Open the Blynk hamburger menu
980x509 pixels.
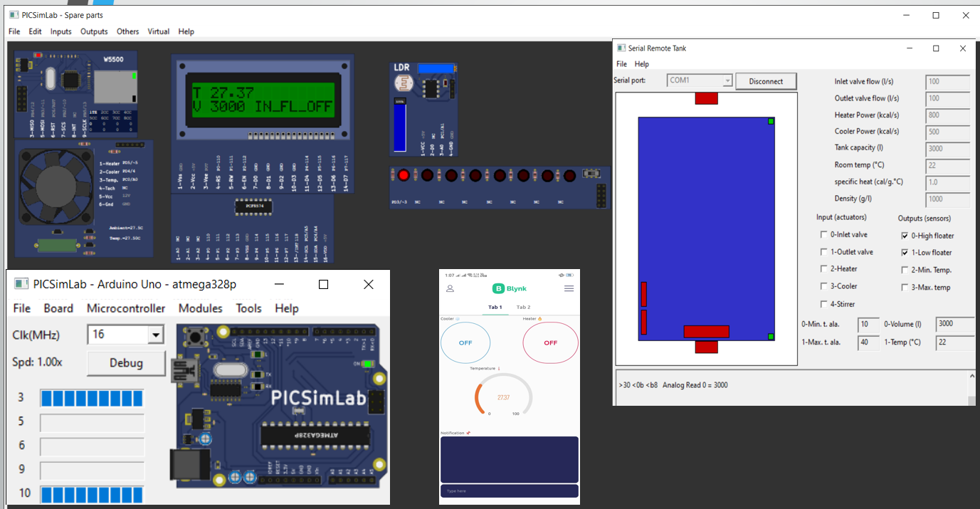point(569,288)
